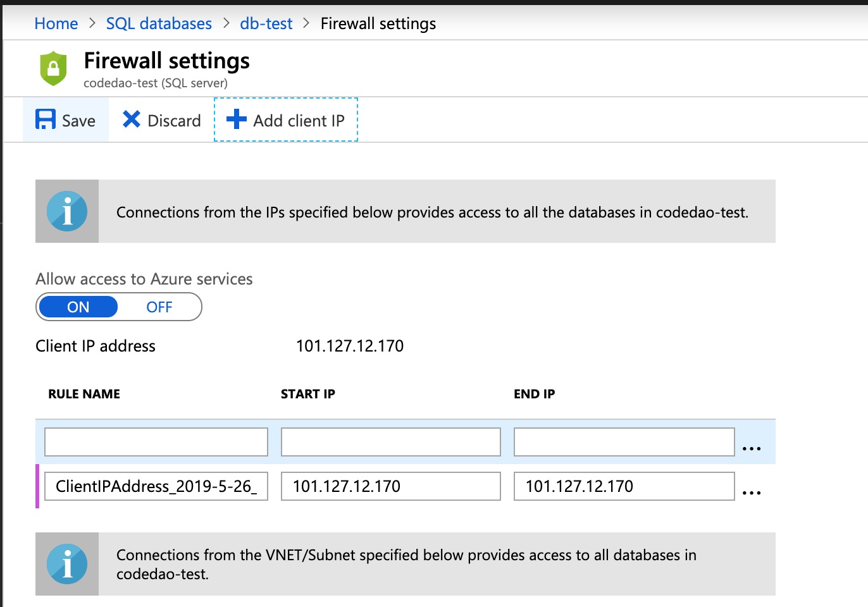Click the empty Rule Name input field
Image resolution: width=868 pixels, height=607 pixels.
click(156, 442)
